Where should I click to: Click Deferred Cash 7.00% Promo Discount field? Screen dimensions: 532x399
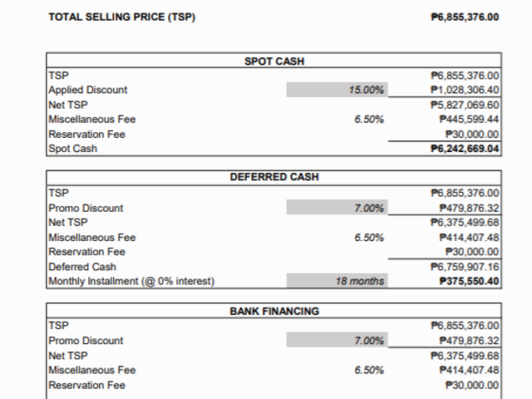click(337, 207)
